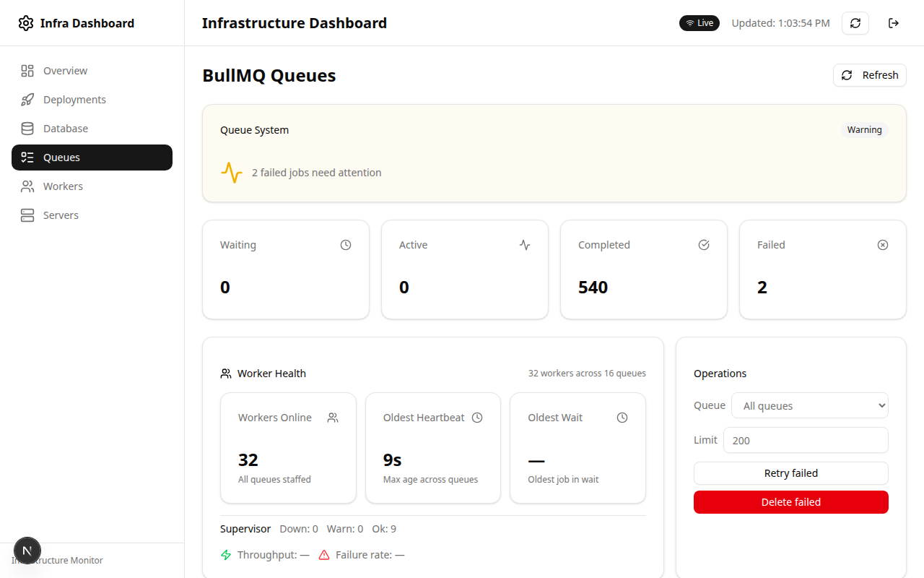The image size is (924, 578).
Task: Click the Queue System card title
Action: (254, 130)
